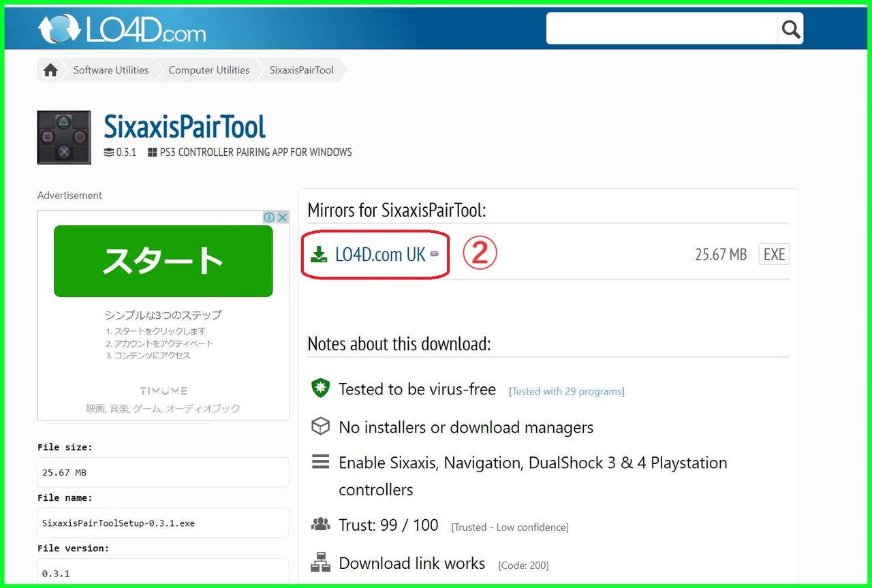Click Download link works text
872x588 pixels.
[x=412, y=563]
